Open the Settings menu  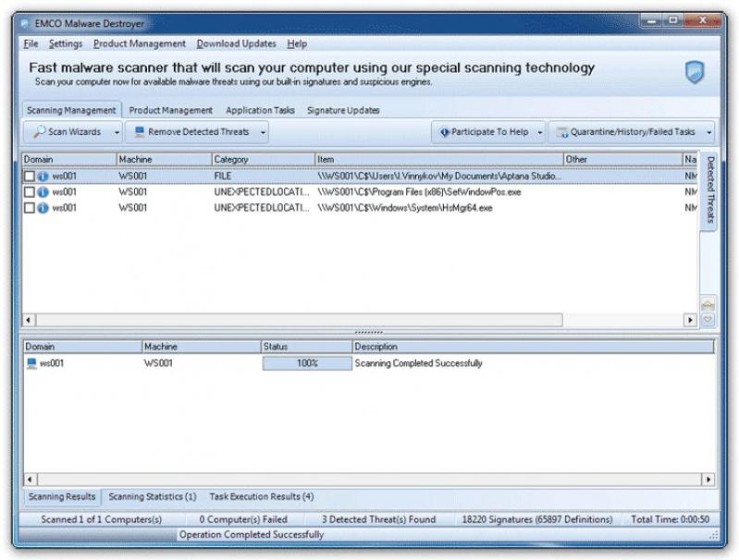66,43
